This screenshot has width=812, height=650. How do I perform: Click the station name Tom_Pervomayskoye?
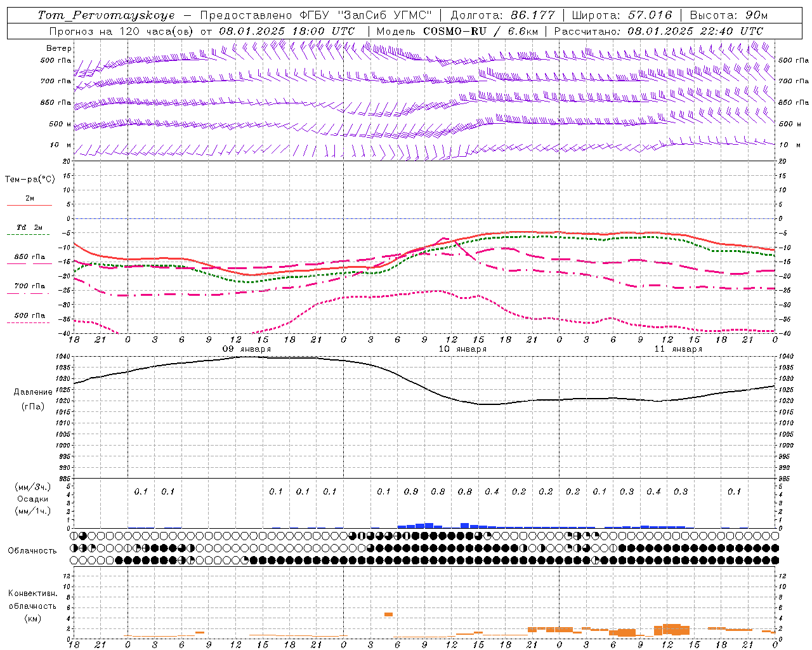tap(106, 15)
